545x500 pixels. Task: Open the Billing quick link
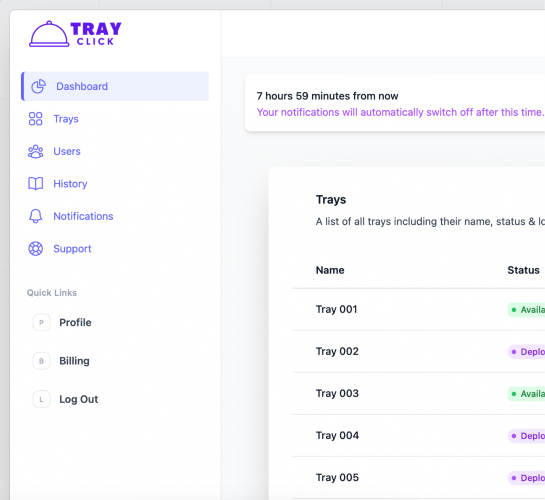click(74, 361)
